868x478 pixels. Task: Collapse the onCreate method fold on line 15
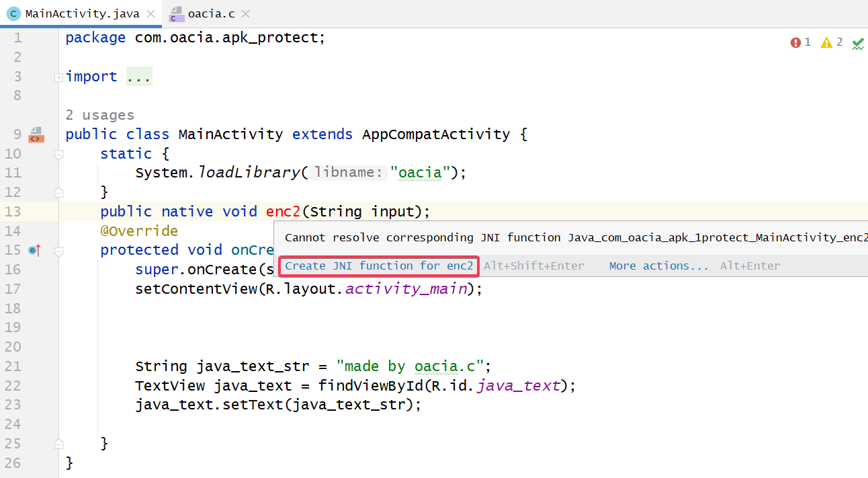pos(58,251)
